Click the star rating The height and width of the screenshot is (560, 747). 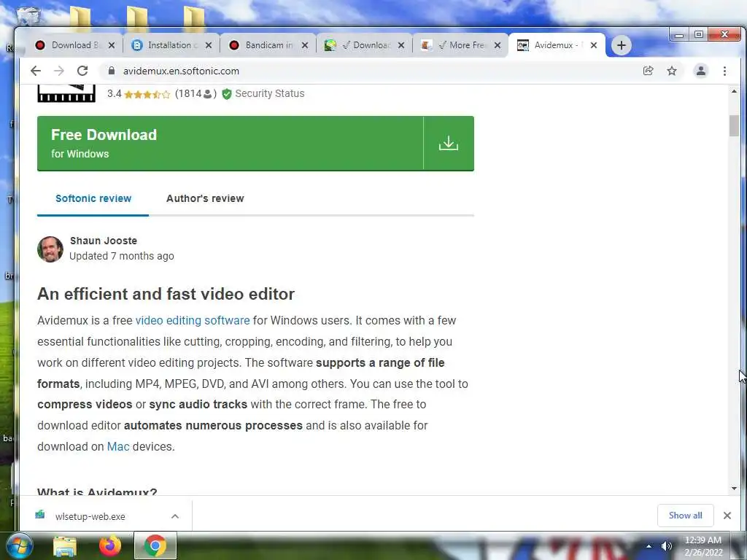pos(147,94)
